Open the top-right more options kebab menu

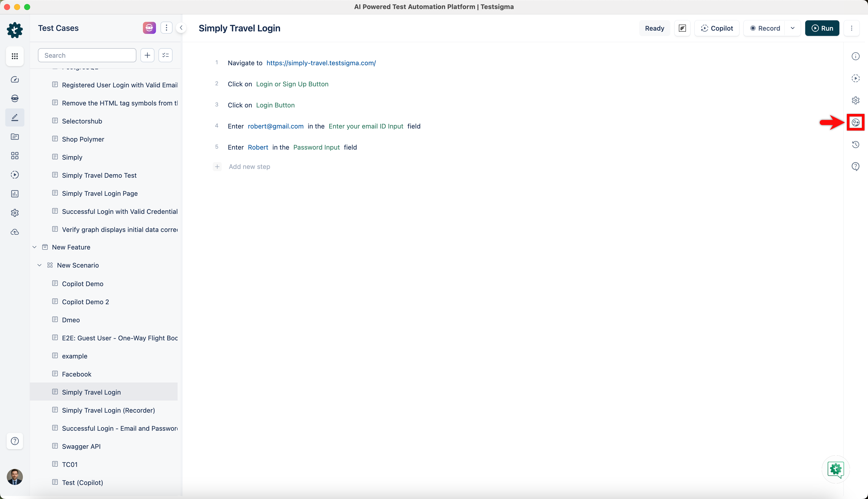[x=851, y=28]
